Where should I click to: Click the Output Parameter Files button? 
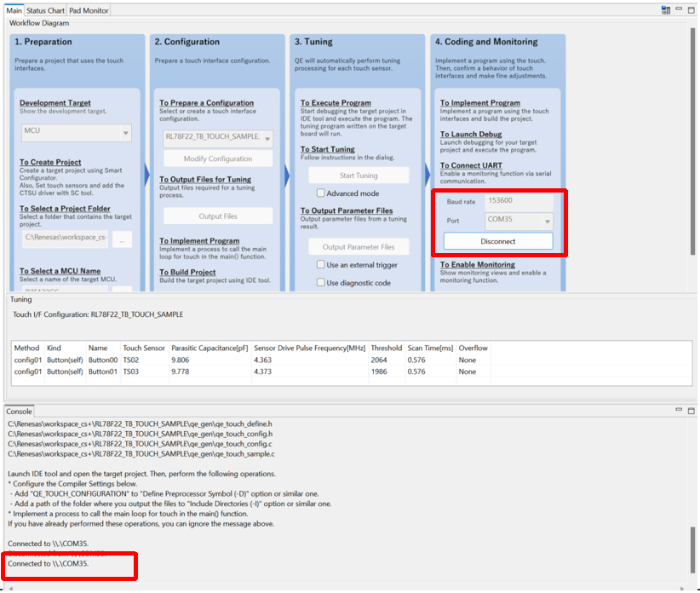pyautogui.click(x=358, y=247)
